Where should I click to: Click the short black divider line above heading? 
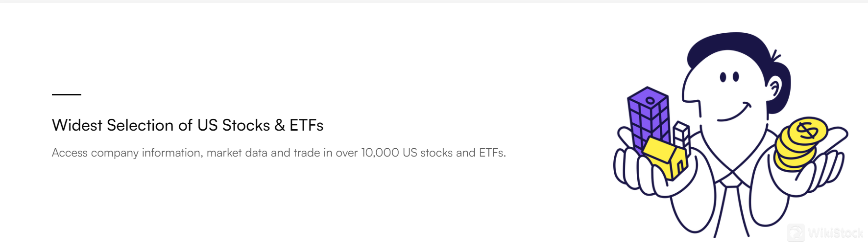click(67, 94)
